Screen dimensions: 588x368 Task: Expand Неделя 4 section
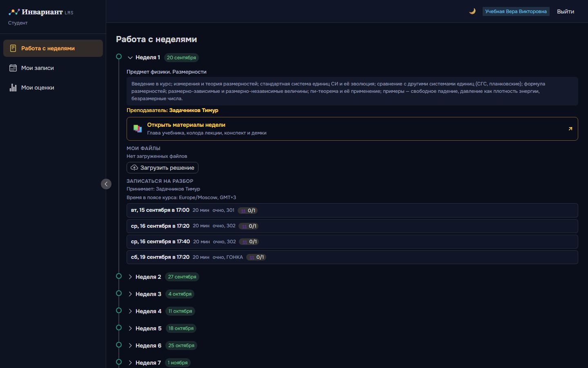tap(130, 311)
